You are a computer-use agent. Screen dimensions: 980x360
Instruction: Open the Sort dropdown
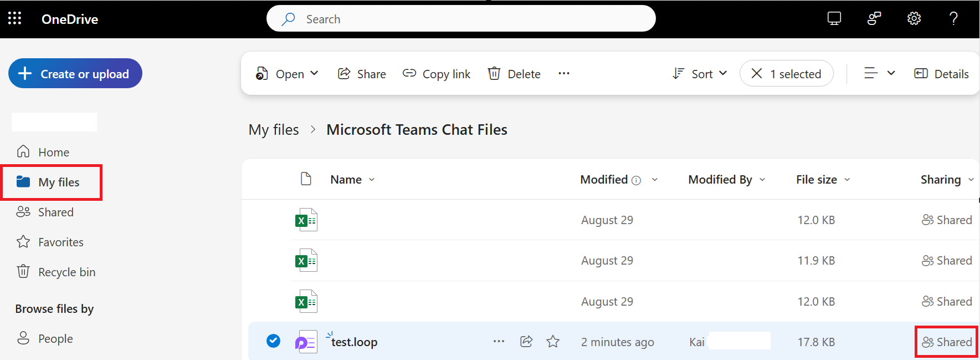(700, 74)
